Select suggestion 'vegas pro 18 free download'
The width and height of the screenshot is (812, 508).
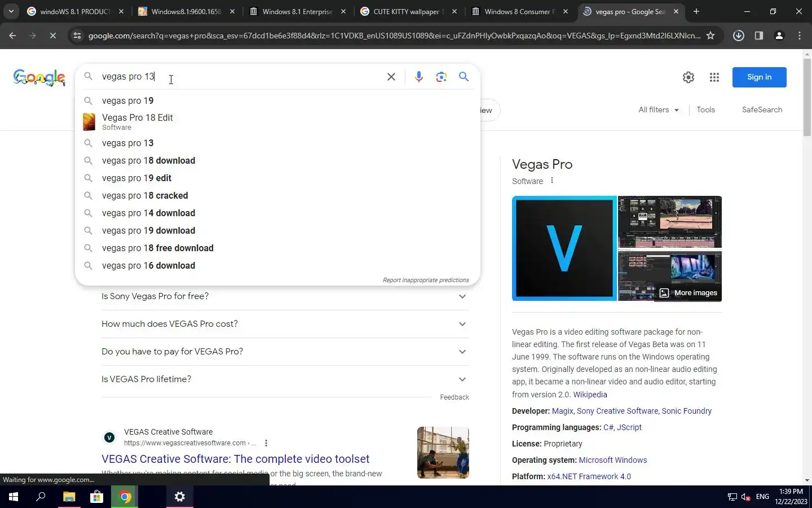(x=277, y=248)
